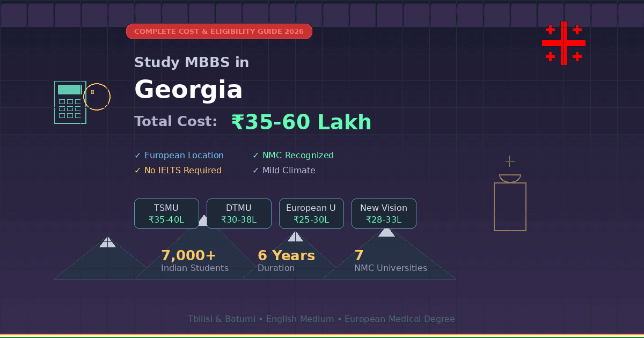The width and height of the screenshot is (644, 338).
Task: Click the small plus crosshair icon on right
Action: (x=509, y=161)
